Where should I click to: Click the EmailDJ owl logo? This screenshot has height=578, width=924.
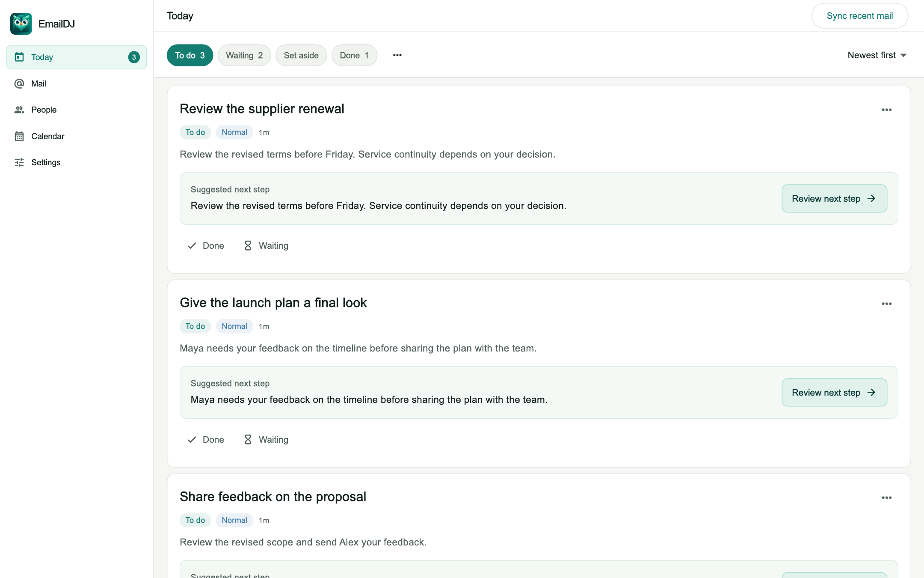[x=21, y=24]
